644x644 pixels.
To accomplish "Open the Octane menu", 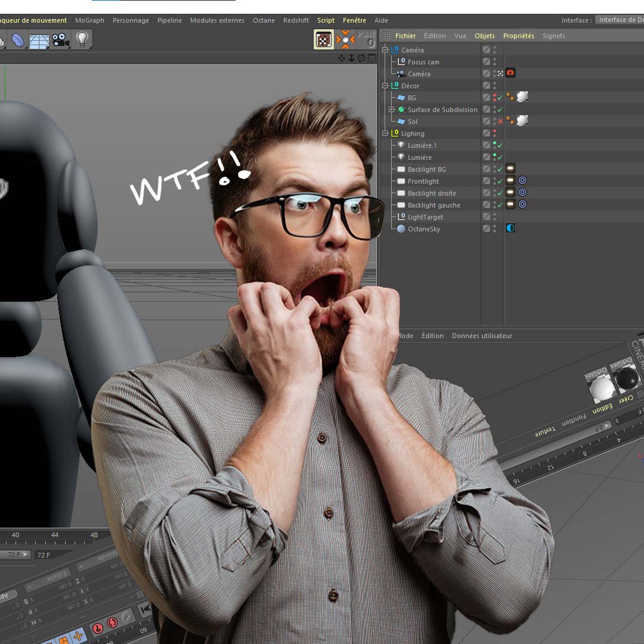I will (x=264, y=20).
